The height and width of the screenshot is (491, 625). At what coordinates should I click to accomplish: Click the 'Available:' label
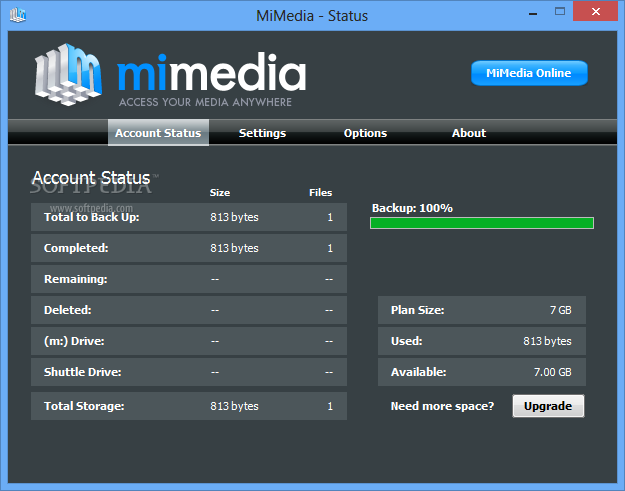(x=418, y=372)
